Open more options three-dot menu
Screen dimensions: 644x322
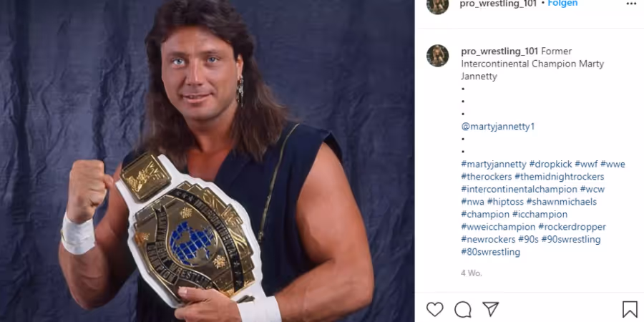631,4
